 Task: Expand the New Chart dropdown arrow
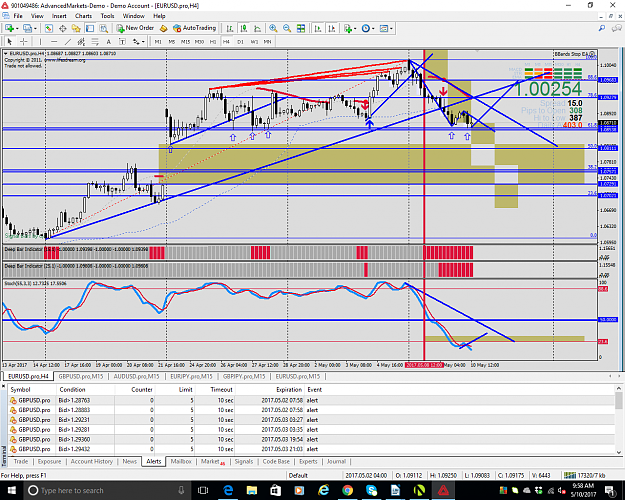(18, 28)
